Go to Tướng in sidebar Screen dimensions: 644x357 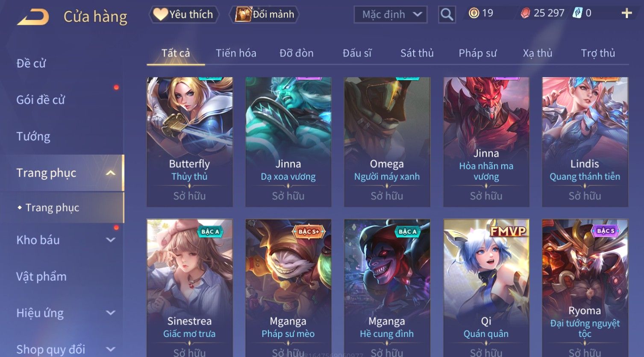pyautogui.click(x=33, y=137)
